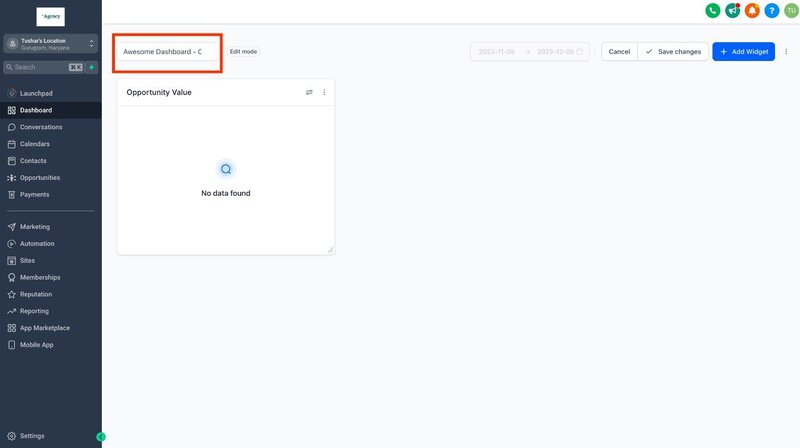Image resolution: width=800 pixels, height=448 pixels.
Task: Open Conversations in the sidebar
Action: [x=41, y=127]
